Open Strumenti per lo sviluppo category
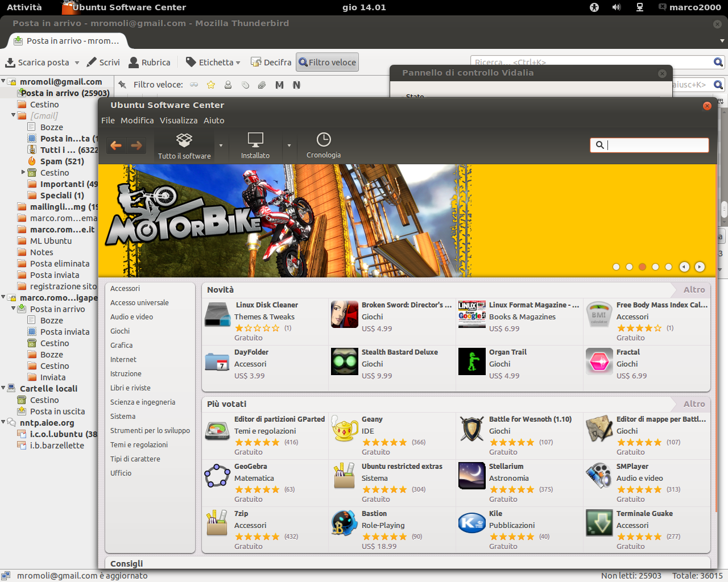This screenshot has width=728, height=582. click(150, 431)
